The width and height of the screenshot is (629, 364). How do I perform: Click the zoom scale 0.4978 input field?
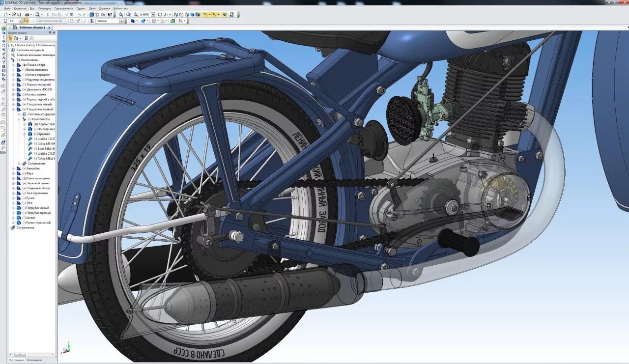point(145,14)
